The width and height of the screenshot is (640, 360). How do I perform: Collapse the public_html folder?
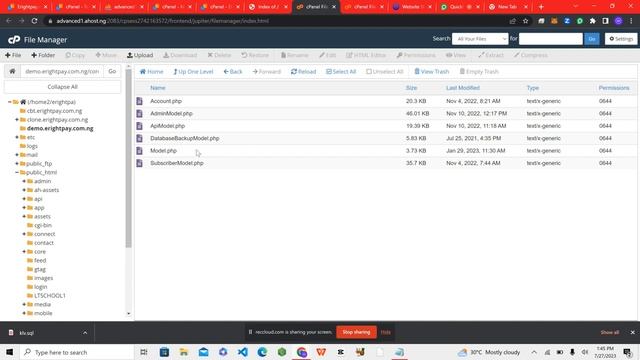tap(17, 172)
